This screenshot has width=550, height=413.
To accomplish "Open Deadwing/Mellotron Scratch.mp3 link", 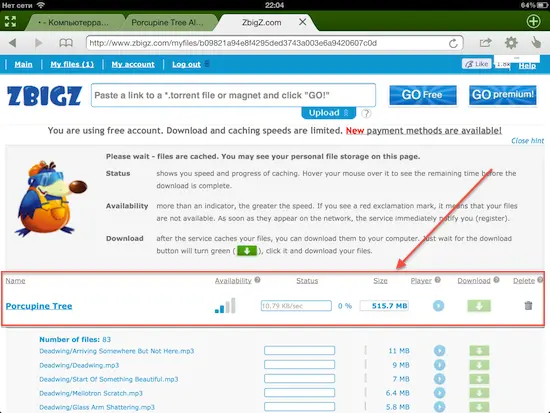I will click(91, 393).
